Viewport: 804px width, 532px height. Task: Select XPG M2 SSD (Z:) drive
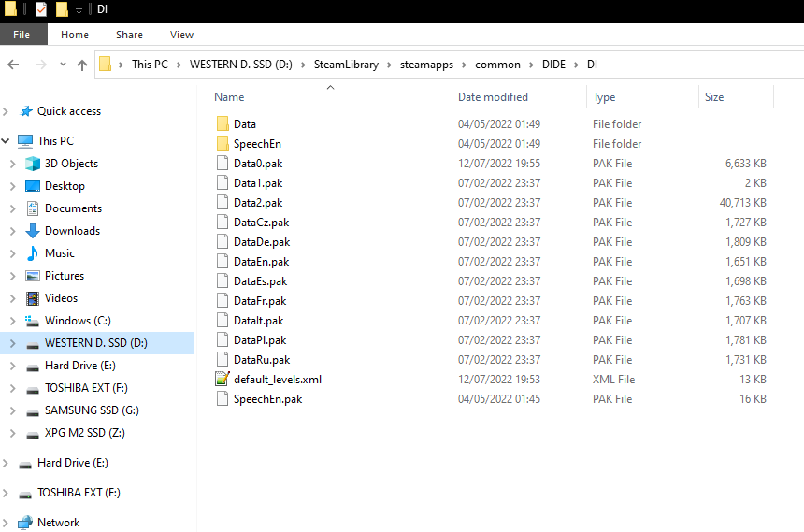pyautogui.click(x=84, y=433)
